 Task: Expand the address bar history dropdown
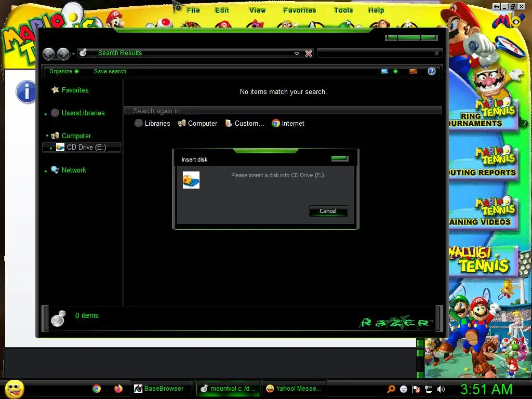tap(297, 54)
